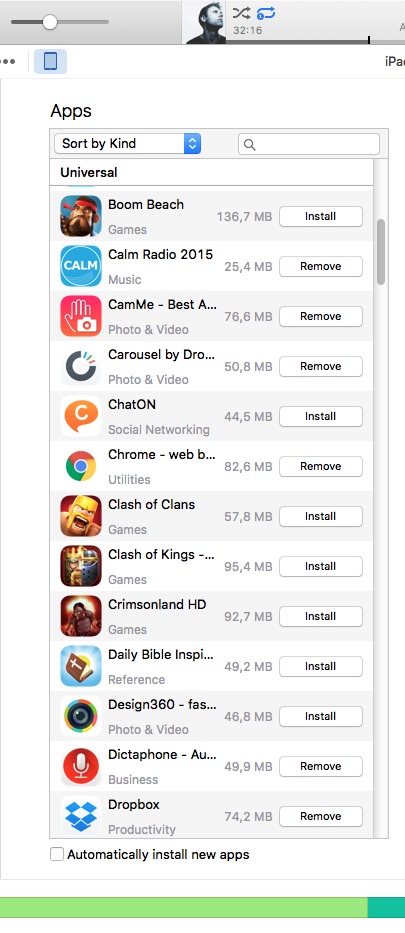Viewport: 405px width, 933px height.
Task: Click the apps list scrollbar
Action: [381, 252]
